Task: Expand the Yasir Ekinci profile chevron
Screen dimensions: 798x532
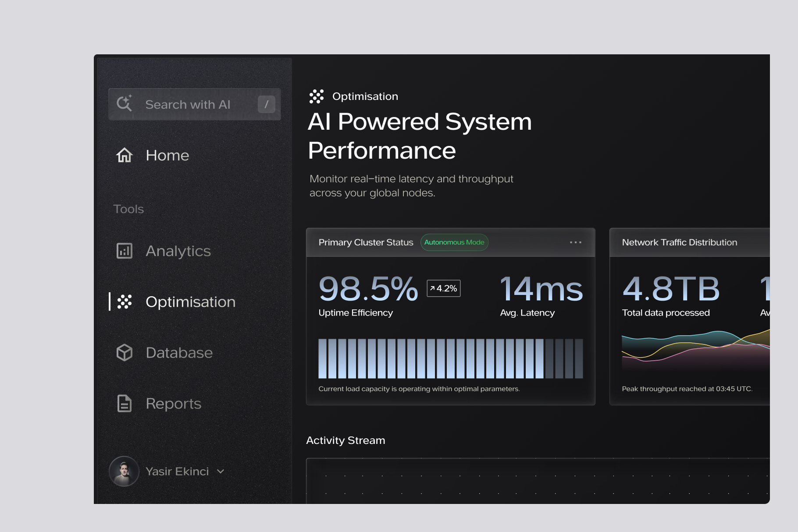Action: (x=221, y=471)
